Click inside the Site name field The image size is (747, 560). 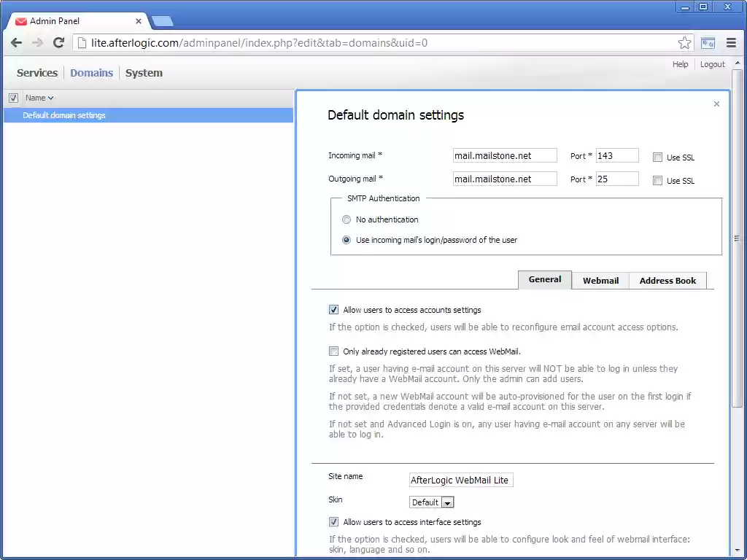460,480
